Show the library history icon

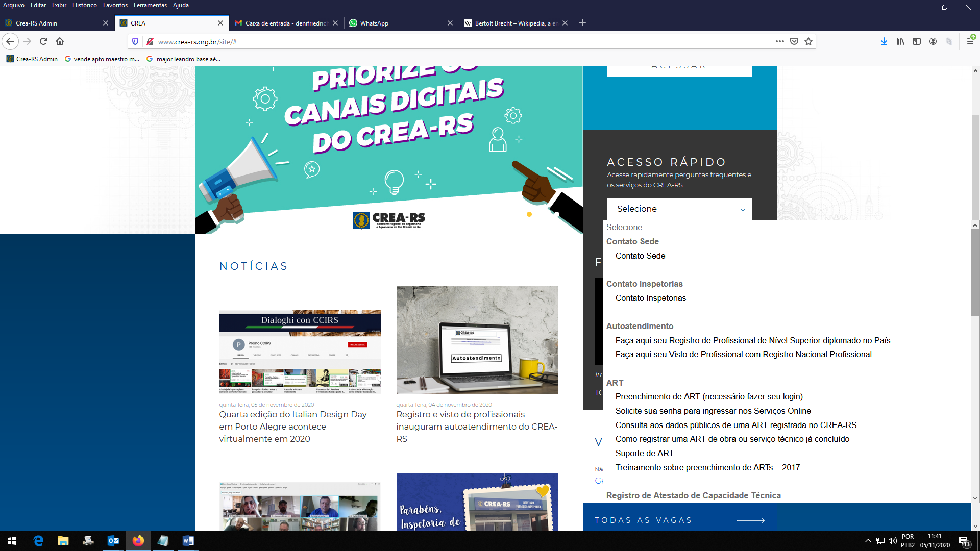pos(900,41)
